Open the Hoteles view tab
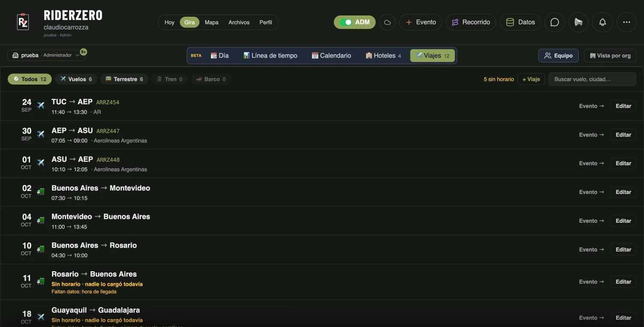The image size is (644, 327). (383, 56)
